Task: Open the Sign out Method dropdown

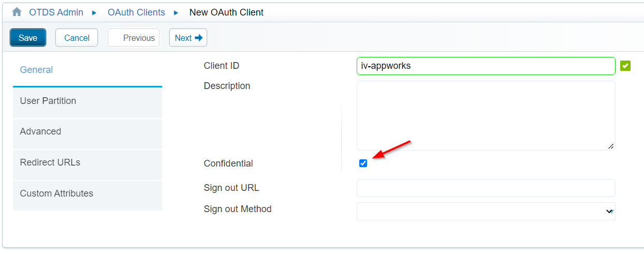Action: (486, 211)
